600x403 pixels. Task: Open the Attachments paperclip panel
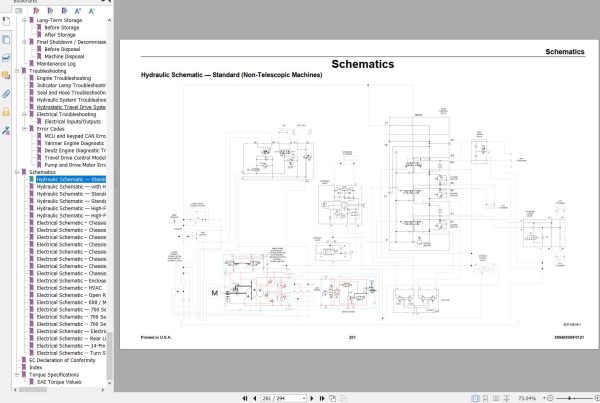6,94
